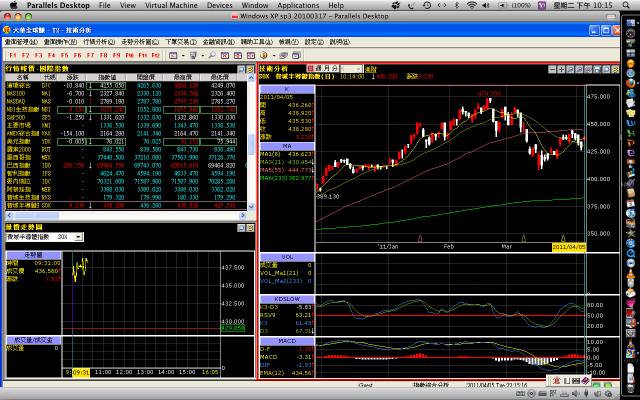Select the 月 monthly period toggle
Viewport: 640px width, 400px height.
(327, 69)
